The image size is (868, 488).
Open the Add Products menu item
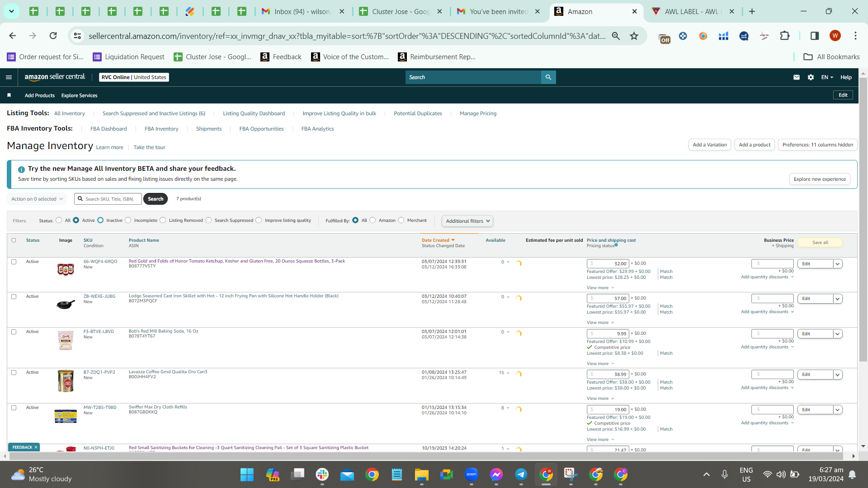click(40, 95)
